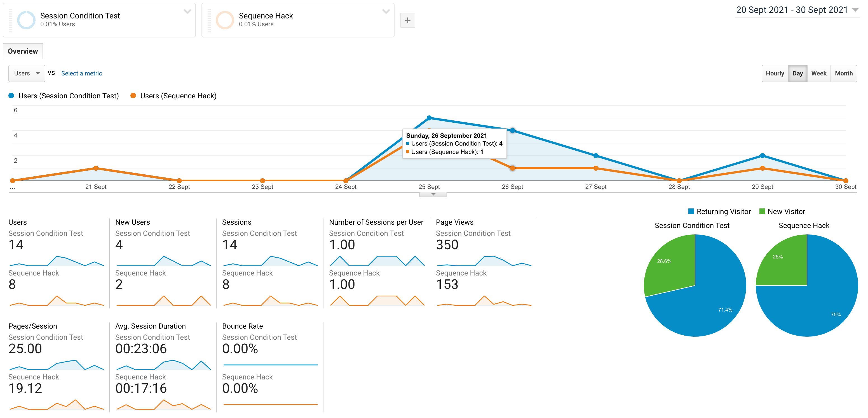Click the Select a metric link

pos(81,73)
